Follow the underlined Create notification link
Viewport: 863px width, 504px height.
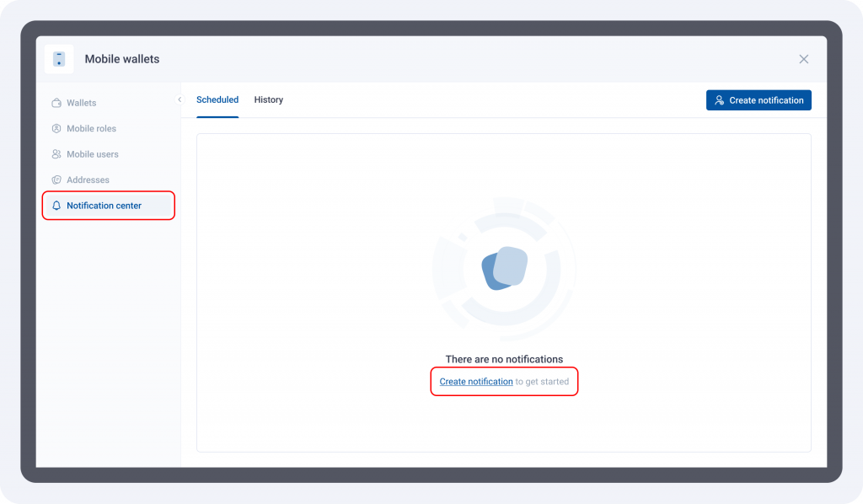point(476,382)
